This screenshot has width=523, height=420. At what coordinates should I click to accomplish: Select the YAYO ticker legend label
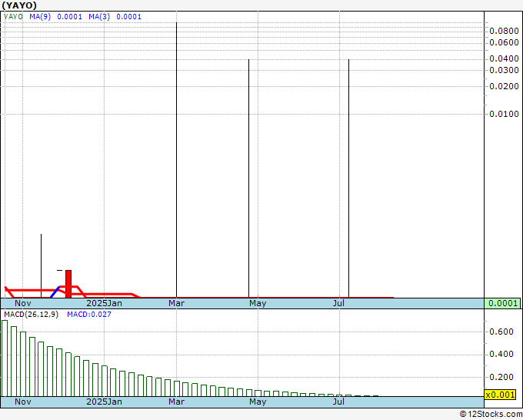click(x=13, y=16)
